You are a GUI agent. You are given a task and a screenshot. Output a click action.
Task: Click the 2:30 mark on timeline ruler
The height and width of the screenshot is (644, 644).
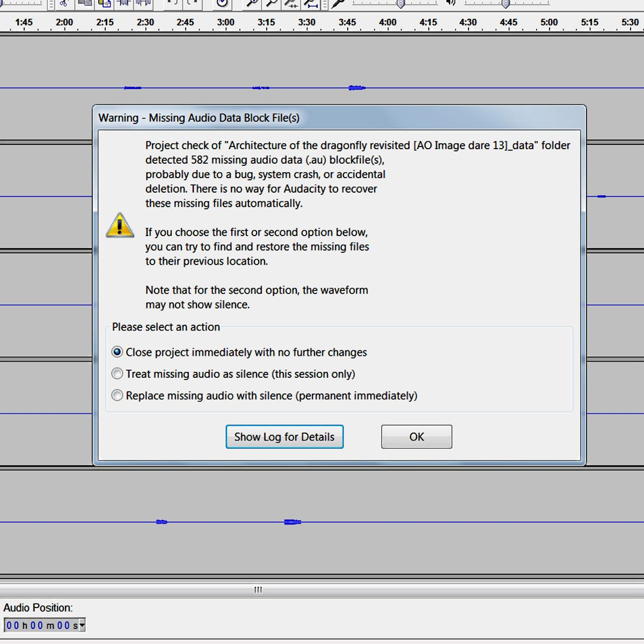(145, 22)
